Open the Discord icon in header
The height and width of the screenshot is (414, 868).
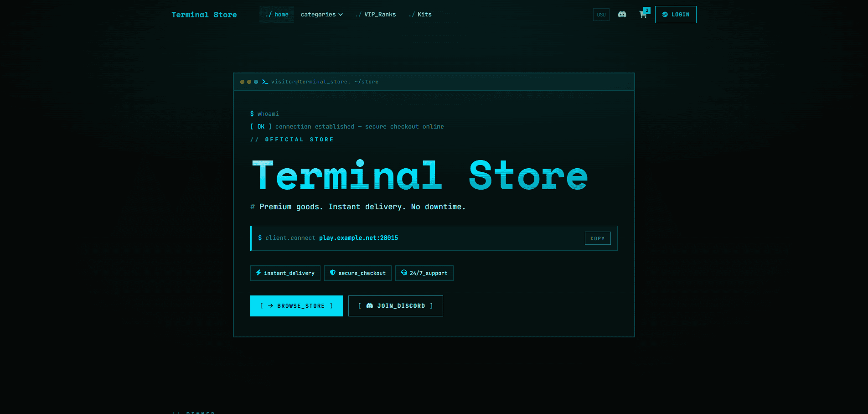622,15
